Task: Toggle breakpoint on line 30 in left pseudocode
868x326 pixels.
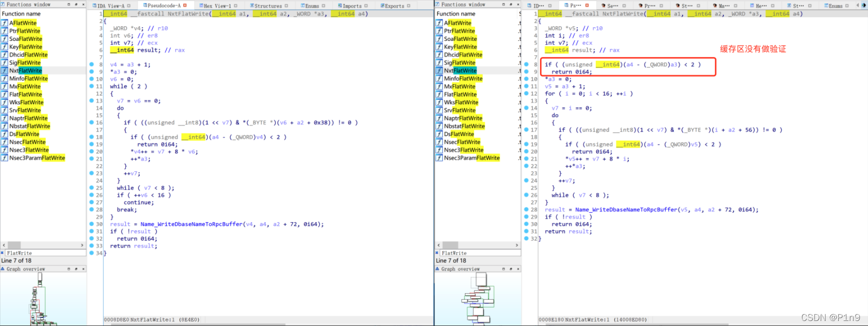Action: click(92, 224)
